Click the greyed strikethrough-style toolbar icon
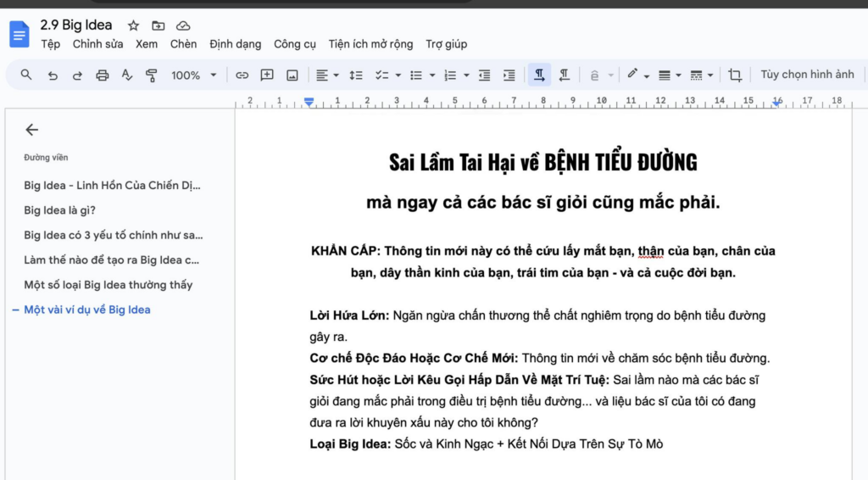 [594, 75]
